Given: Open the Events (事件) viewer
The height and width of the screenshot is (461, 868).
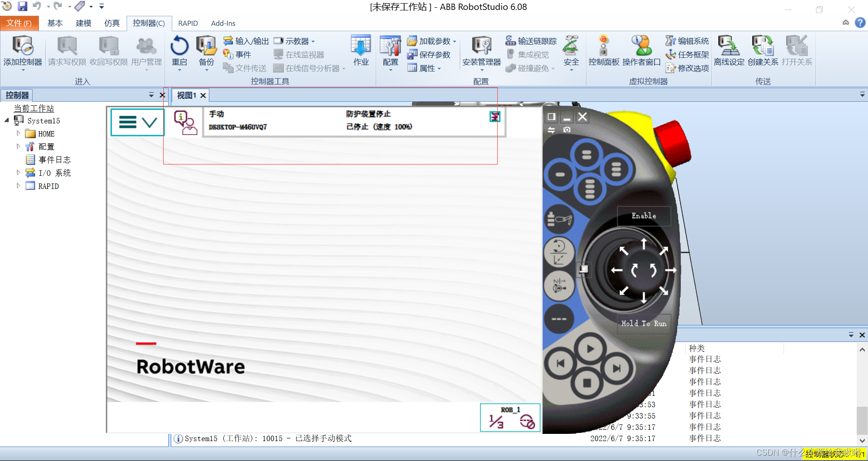Looking at the screenshot, I should 237,55.
